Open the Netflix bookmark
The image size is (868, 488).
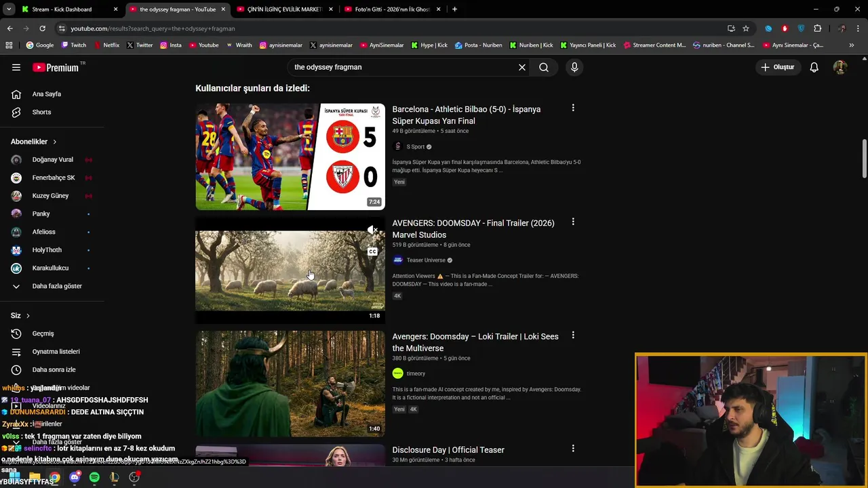point(106,45)
